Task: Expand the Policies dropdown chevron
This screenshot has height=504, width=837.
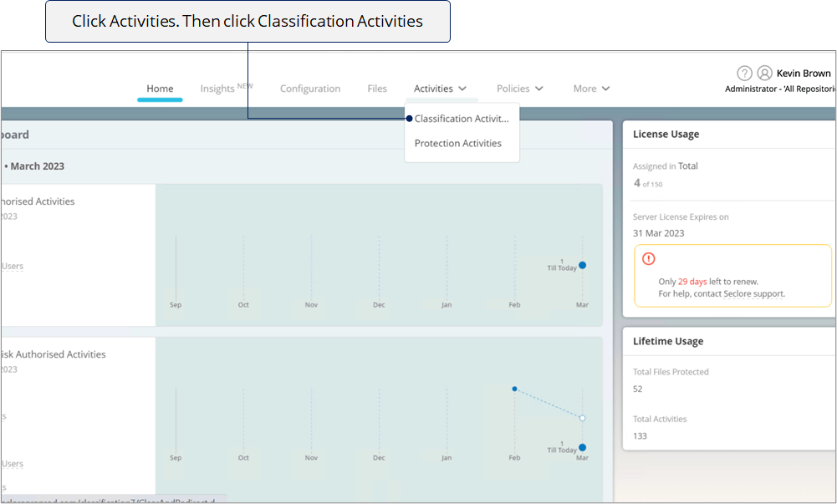Action: click(539, 89)
